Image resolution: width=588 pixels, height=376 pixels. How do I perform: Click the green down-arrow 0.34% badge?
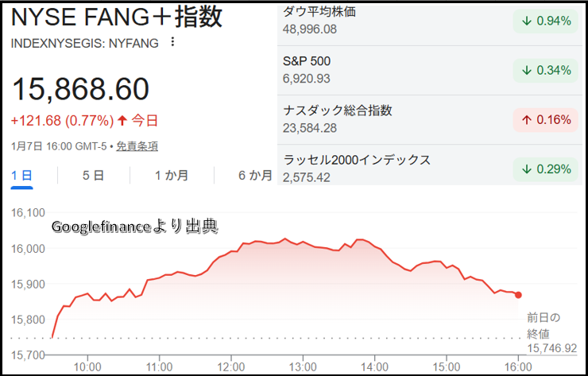pos(546,71)
